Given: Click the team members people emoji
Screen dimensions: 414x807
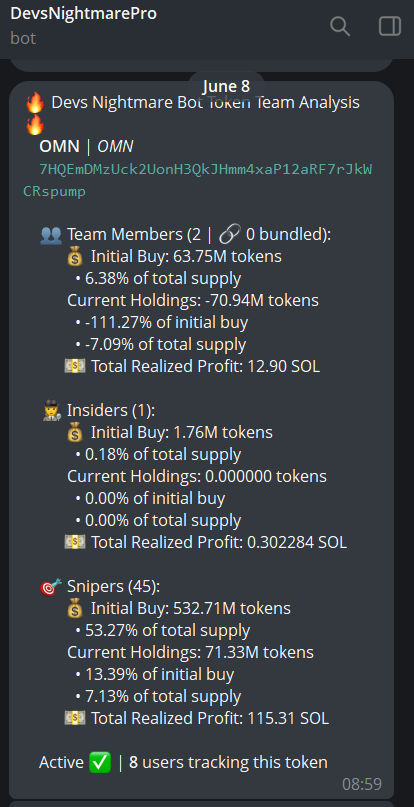Looking at the screenshot, I should pos(51,235).
